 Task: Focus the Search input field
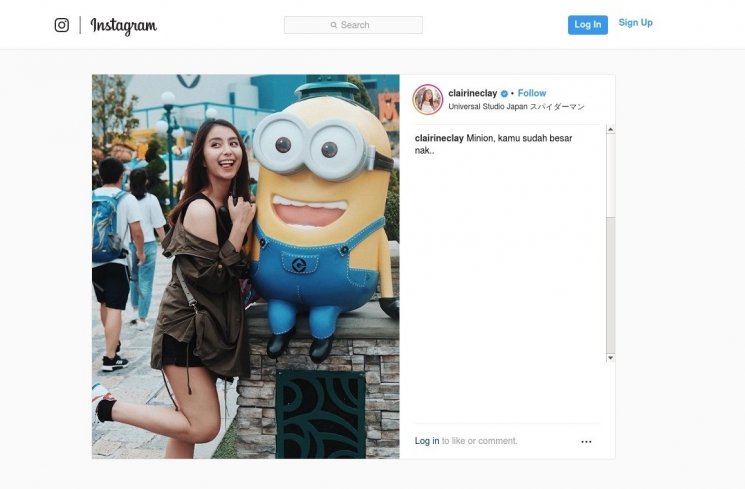(x=353, y=25)
